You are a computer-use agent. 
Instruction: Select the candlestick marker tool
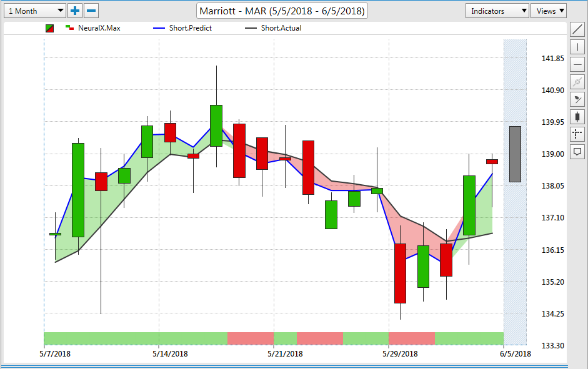pyautogui.click(x=577, y=116)
